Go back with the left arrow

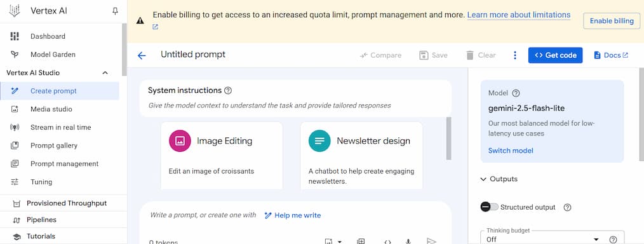(x=142, y=55)
